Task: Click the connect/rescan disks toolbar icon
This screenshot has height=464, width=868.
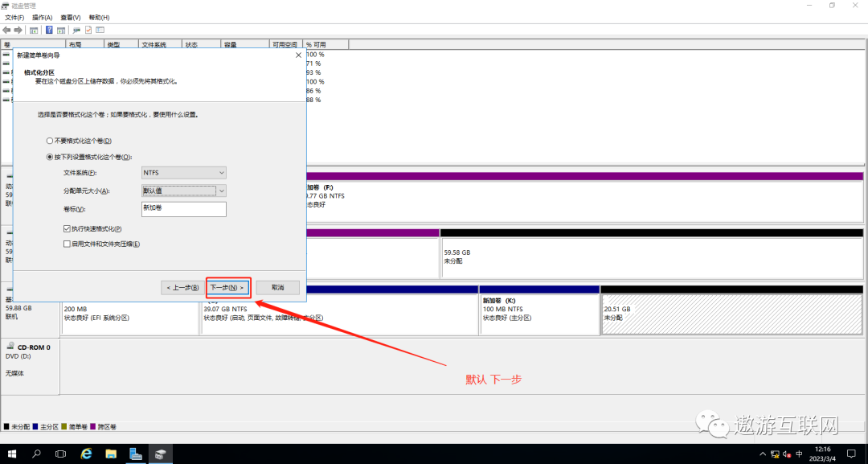Action: (x=76, y=30)
